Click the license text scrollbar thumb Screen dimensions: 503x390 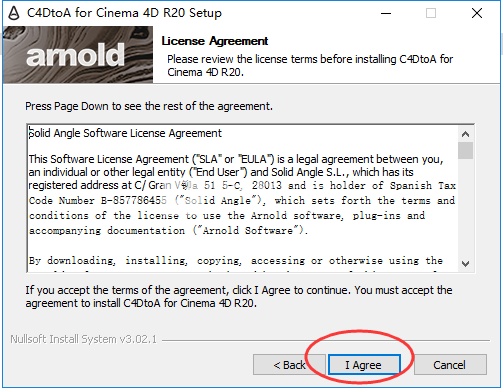point(465,151)
